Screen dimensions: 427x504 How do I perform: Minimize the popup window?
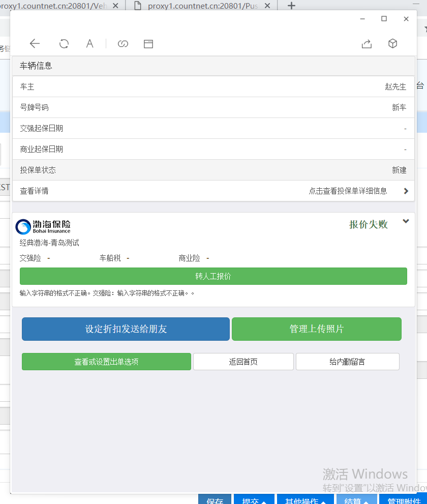click(x=362, y=19)
